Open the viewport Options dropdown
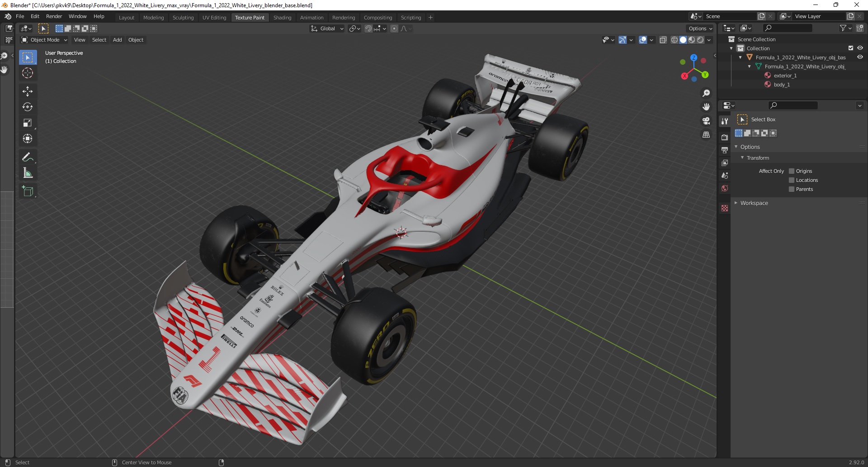 pos(700,29)
